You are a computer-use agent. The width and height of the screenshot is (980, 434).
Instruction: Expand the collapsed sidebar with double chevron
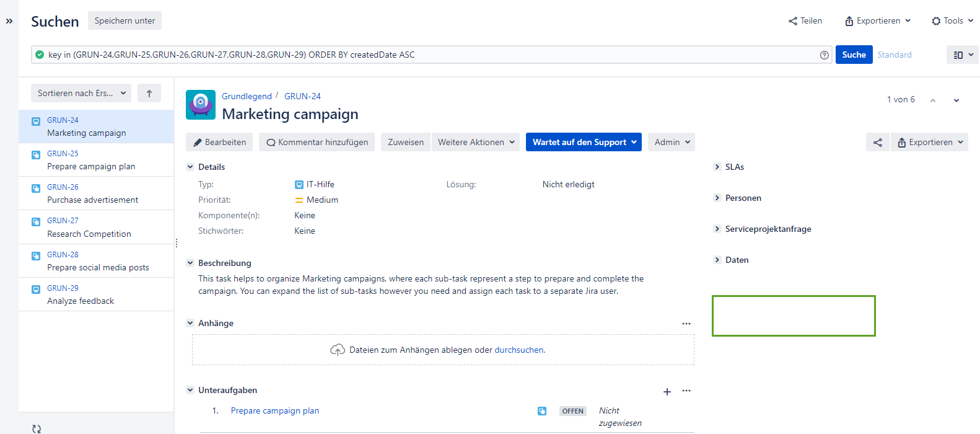[x=9, y=21]
